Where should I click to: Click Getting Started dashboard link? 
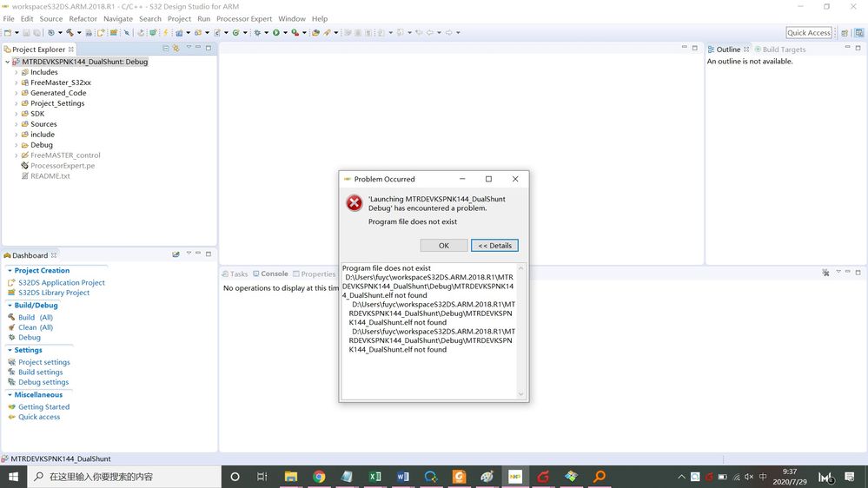(43, 407)
